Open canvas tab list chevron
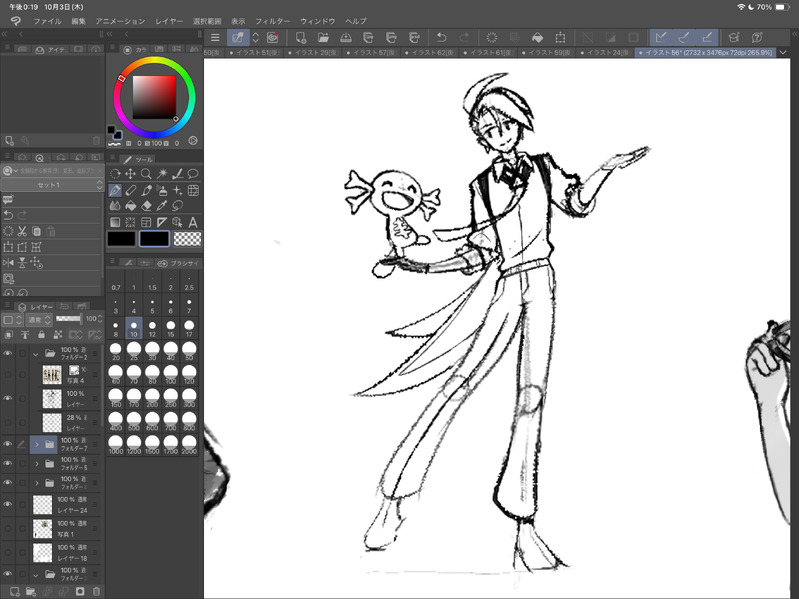The width and height of the screenshot is (799, 599). tap(783, 52)
